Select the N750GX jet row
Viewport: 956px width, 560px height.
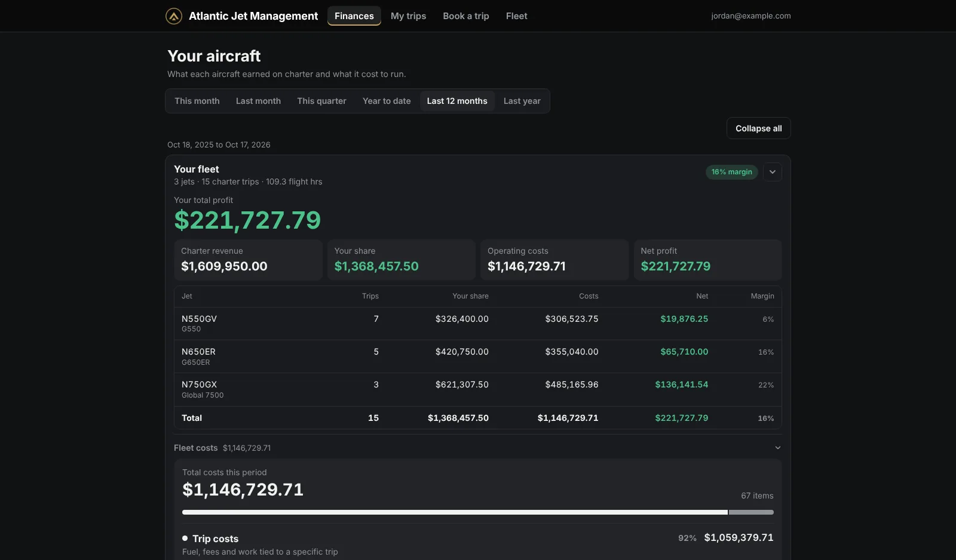click(x=478, y=389)
